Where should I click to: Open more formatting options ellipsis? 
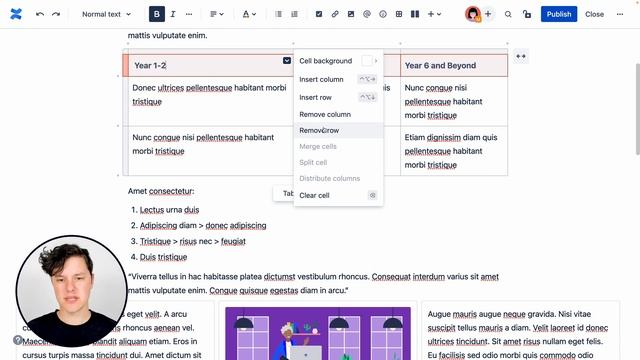point(189,14)
